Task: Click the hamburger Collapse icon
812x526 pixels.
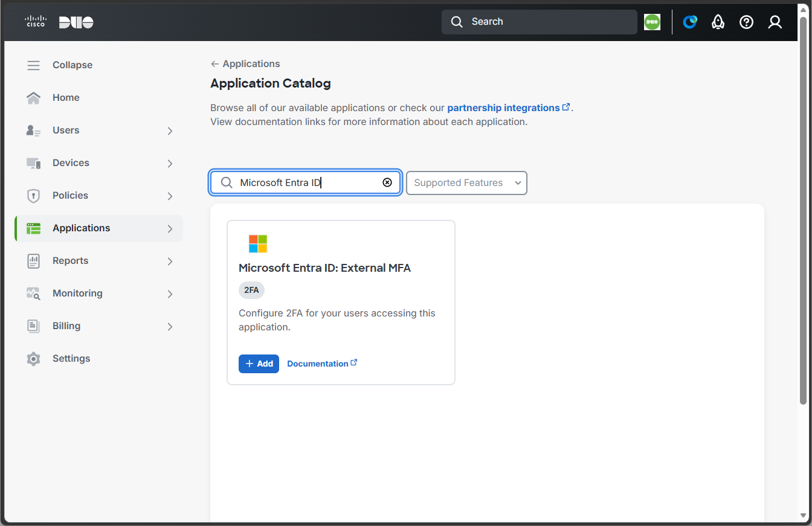Action: point(34,65)
